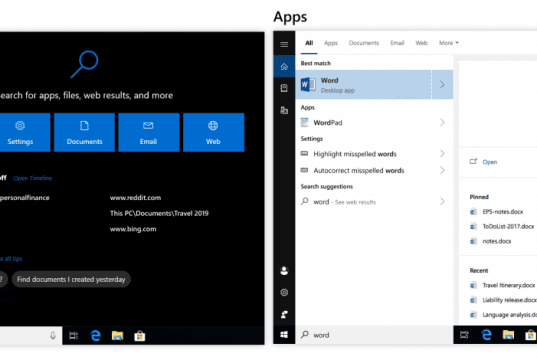Open the notebook icon in search sidebar
The height and width of the screenshot is (360, 537).
pyautogui.click(x=284, y=88)
